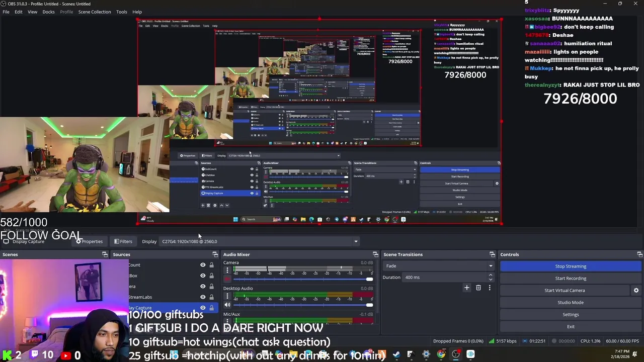
Task: Unmute the Camera audio channel
Action: pyautogui.click(x=227, y=279)
